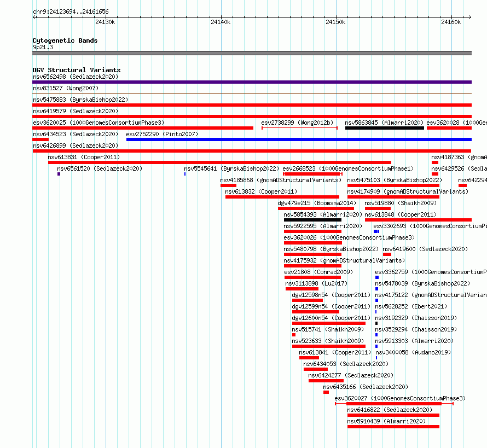Click nsv5475103 (ByrskaBishop2022) label
The width and height of the screenshot is (487, 448).
pos(395,180)
